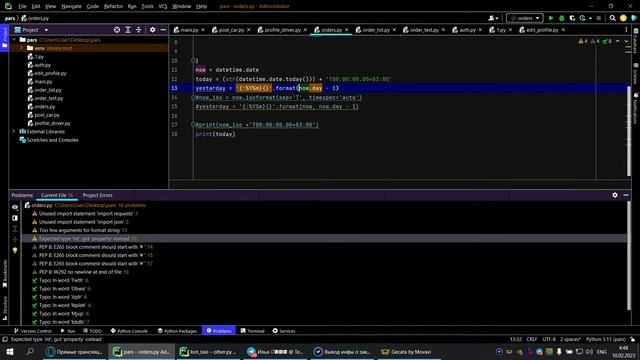Open Profile run options dropdown arrow
Viewport: 640px width, 360px height.
pos(590,18)
